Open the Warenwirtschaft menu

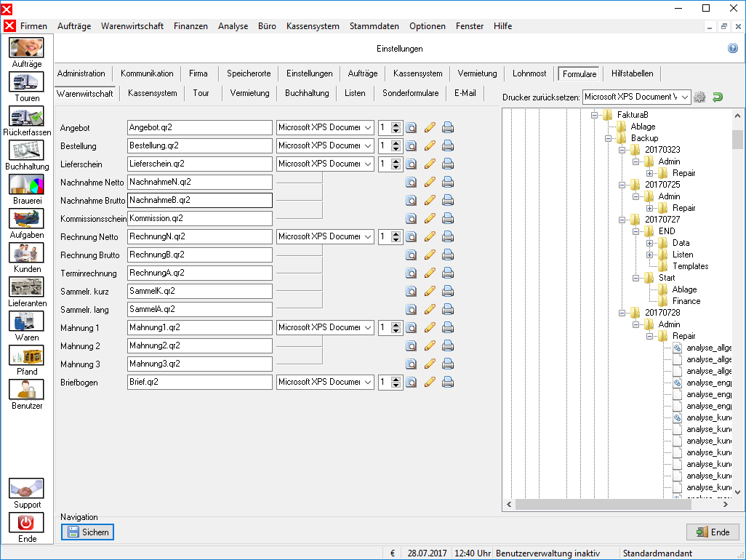pyautogui.click(x=132, y=26)
